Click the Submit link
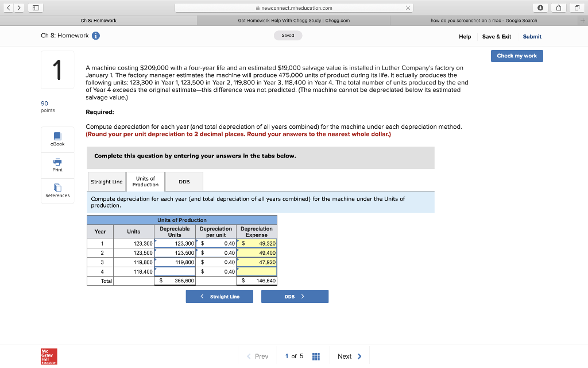The height and width of the screenshot is (368, 588). [x=532, y=36]
